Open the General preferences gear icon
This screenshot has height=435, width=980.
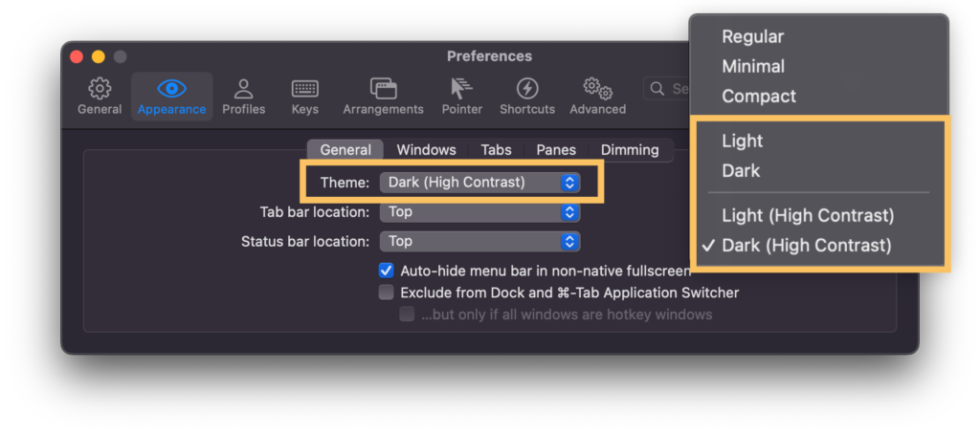tap(100, 89)
